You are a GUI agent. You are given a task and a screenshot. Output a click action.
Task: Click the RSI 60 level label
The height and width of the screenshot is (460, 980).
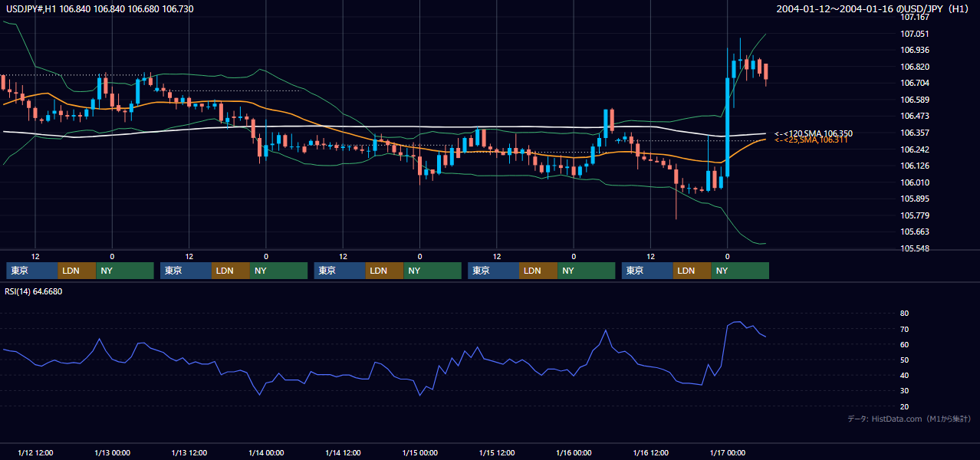(905, 344)
